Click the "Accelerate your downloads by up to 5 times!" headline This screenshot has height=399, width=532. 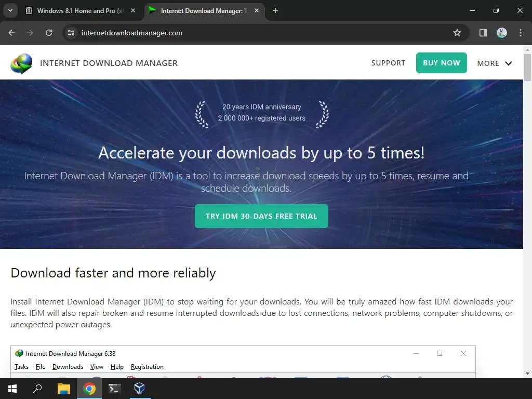pos(261,153)
